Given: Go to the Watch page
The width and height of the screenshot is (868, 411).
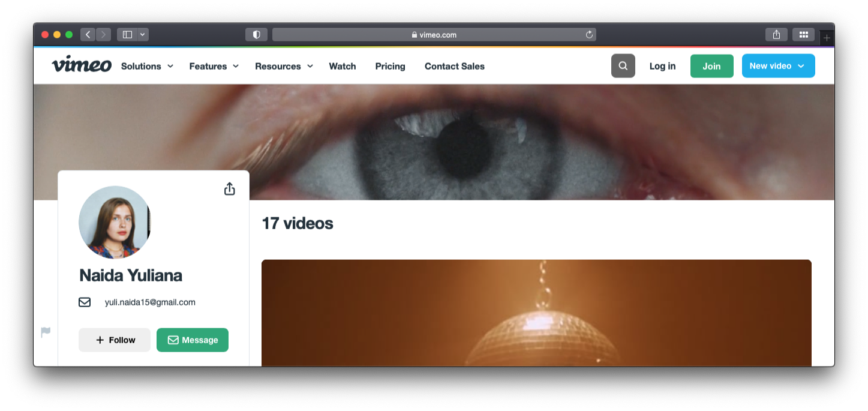Looking at the screenshot, I should [343, 66].
